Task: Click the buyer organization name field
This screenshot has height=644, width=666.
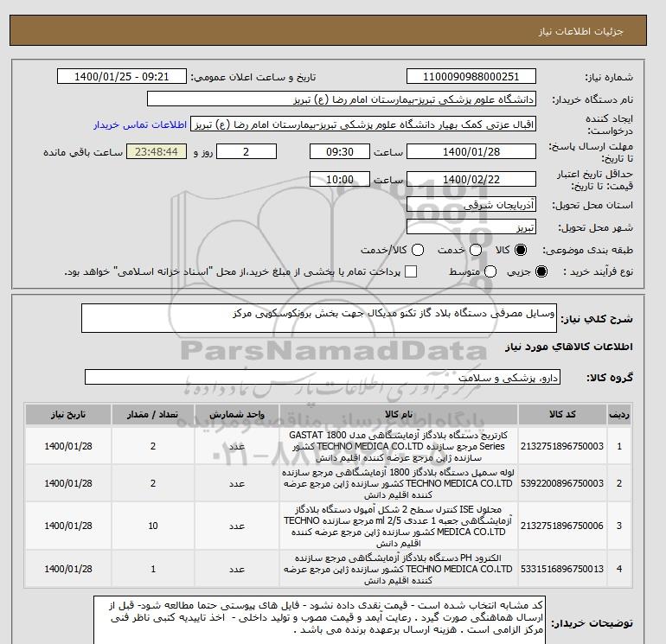Action: pos(342,99)
